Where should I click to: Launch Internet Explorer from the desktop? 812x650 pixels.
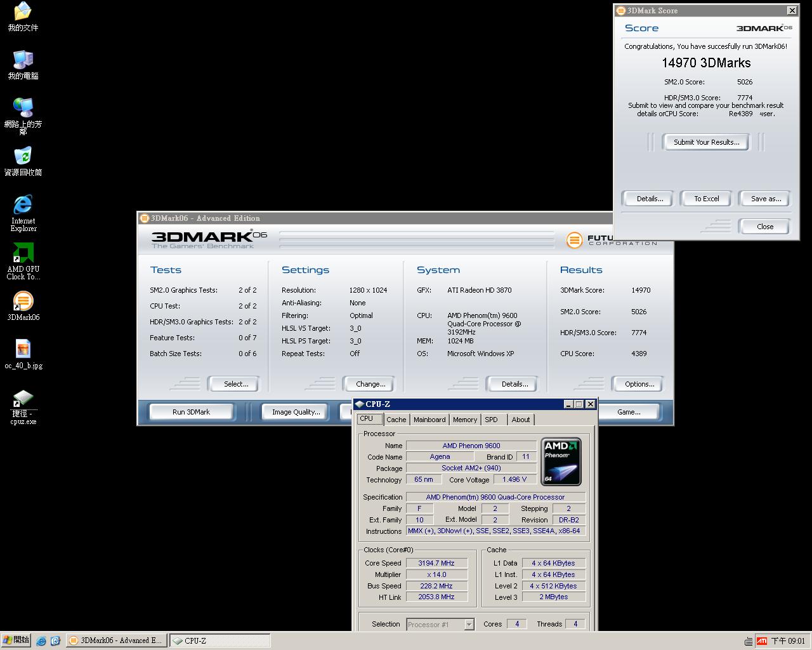tap(23, 213)
